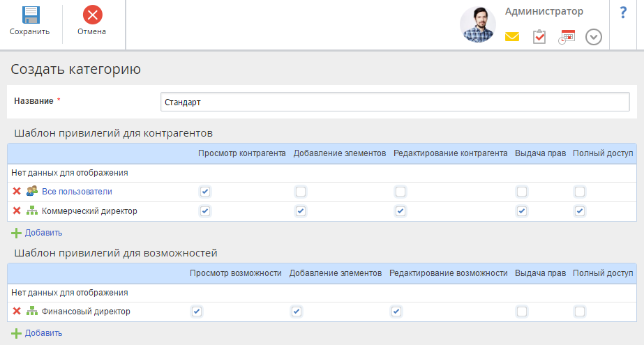This screenshot has width=644, height=345.
Task: Click the Save floppy disk icon
Action: (30, 16)
